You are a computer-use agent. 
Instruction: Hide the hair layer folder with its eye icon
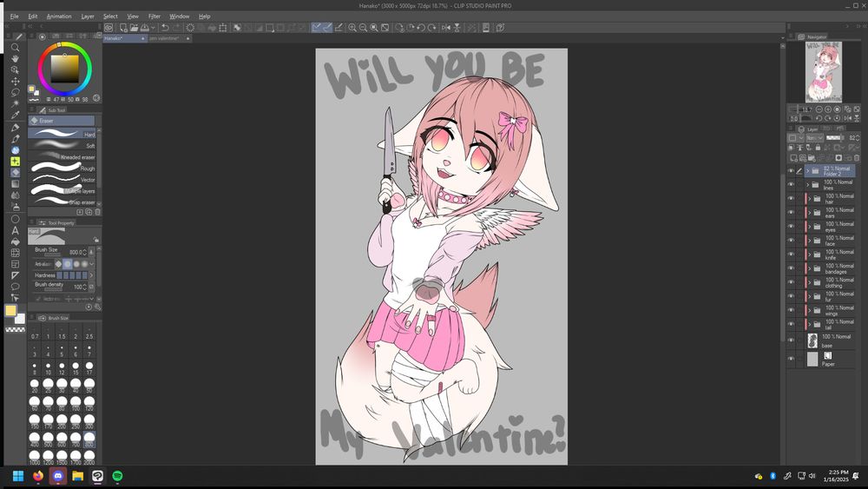pyautogui.click(x=791, y=198)
